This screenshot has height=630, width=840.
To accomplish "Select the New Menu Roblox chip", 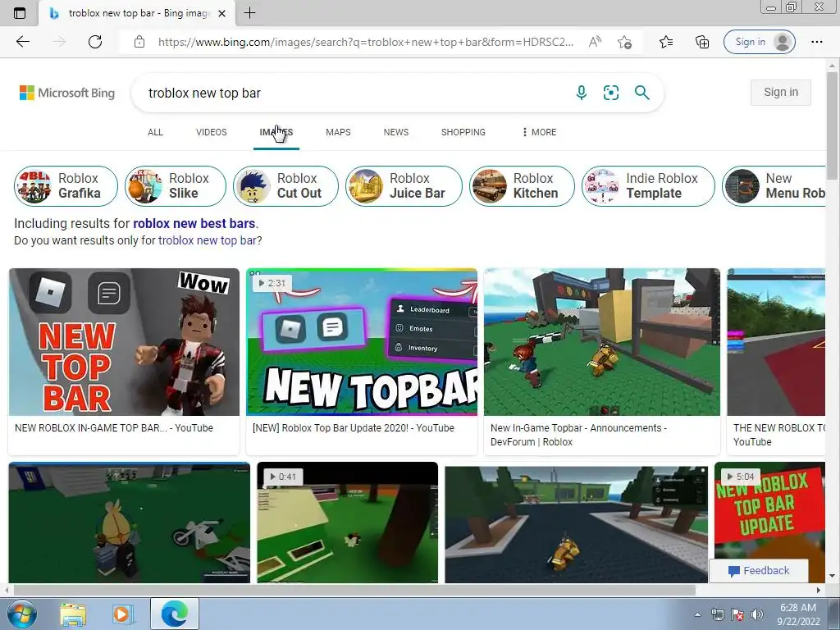I will click(774, 186).
